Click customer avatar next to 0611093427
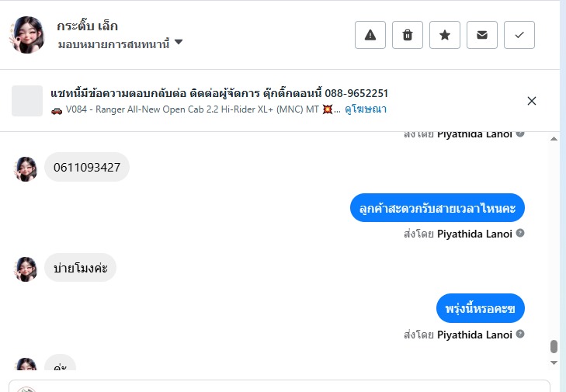The image size is (566, 392). point(26,168)
